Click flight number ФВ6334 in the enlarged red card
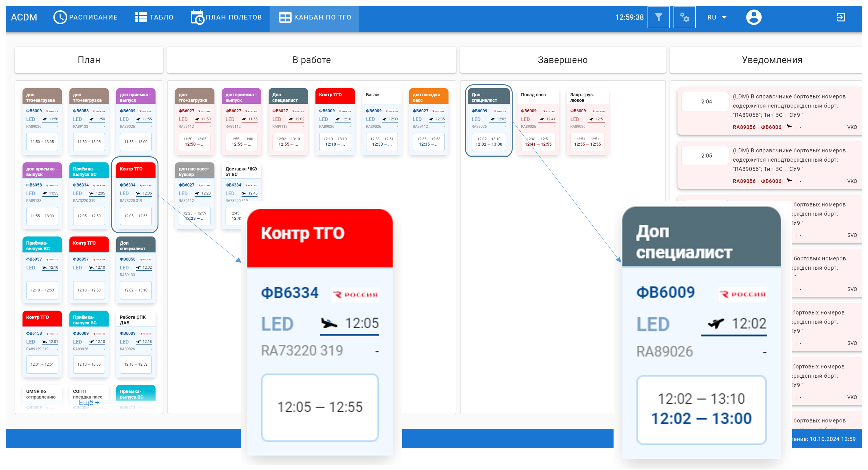 tap(290, 292)
